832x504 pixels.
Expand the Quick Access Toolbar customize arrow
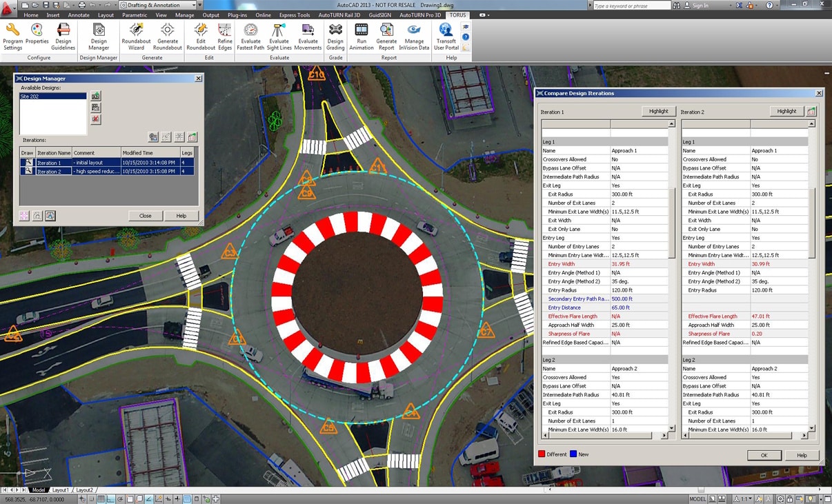[199, 5]
